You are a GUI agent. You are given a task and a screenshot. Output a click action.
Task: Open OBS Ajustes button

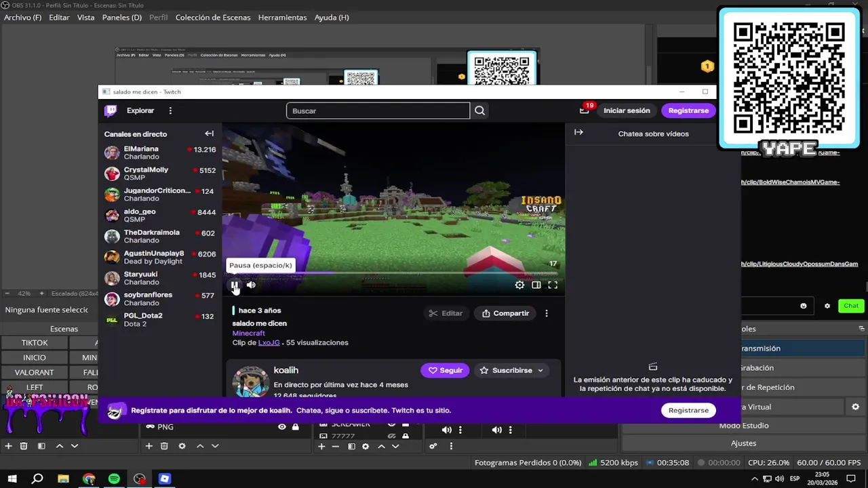(x=743, y=443)
